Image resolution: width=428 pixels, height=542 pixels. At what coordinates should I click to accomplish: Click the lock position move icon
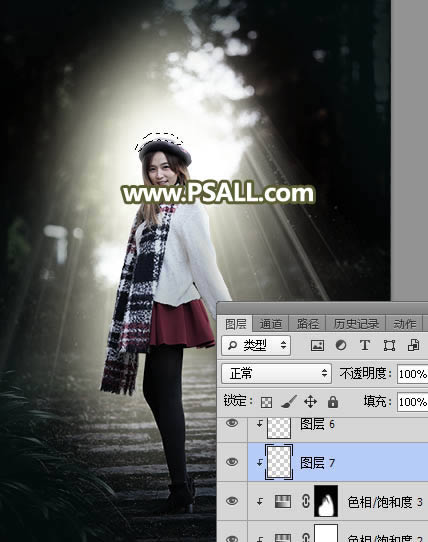[310, 402]
